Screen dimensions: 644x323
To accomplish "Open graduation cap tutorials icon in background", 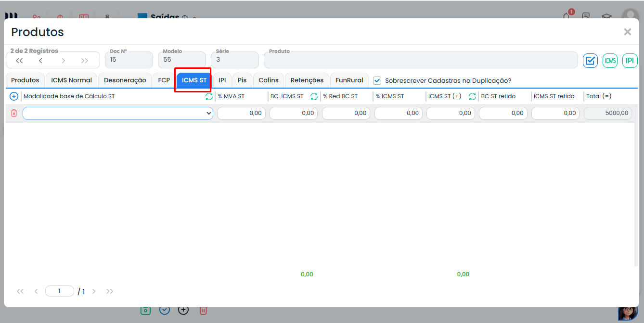I will click(606, 16).
